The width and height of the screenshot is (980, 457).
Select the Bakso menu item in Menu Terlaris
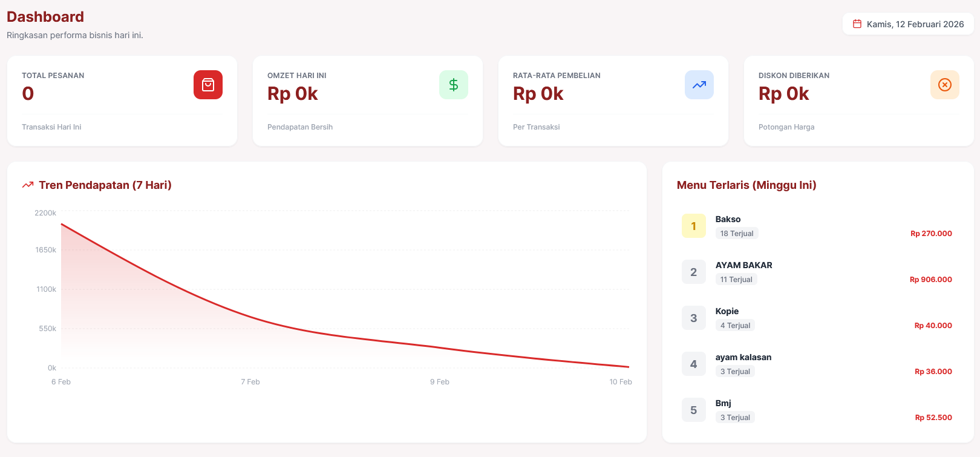click(728, 219)
